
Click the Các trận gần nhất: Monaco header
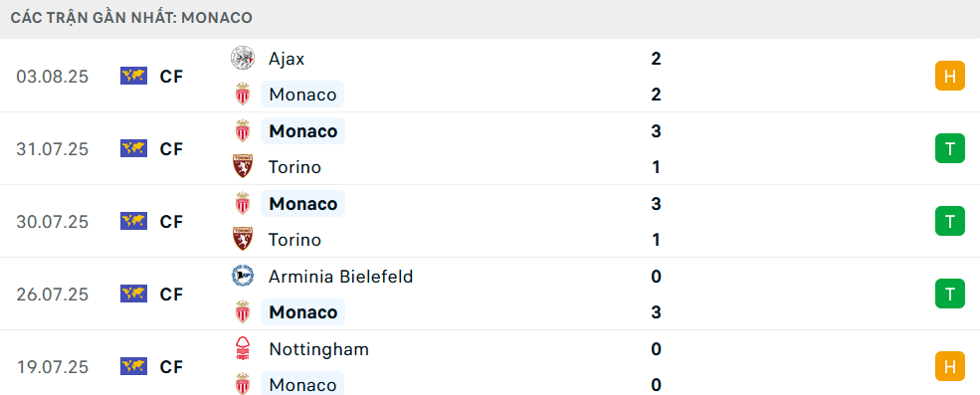point(132,18)
